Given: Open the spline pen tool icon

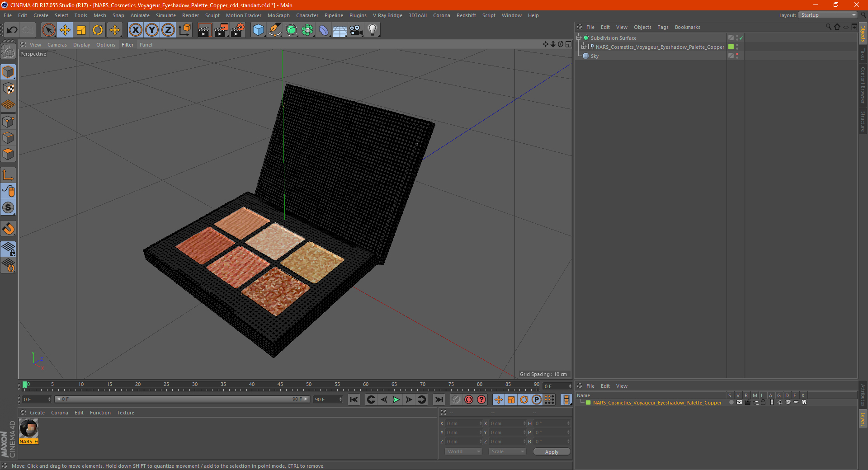Looking at the screenshot, I should tap(275, 30).
